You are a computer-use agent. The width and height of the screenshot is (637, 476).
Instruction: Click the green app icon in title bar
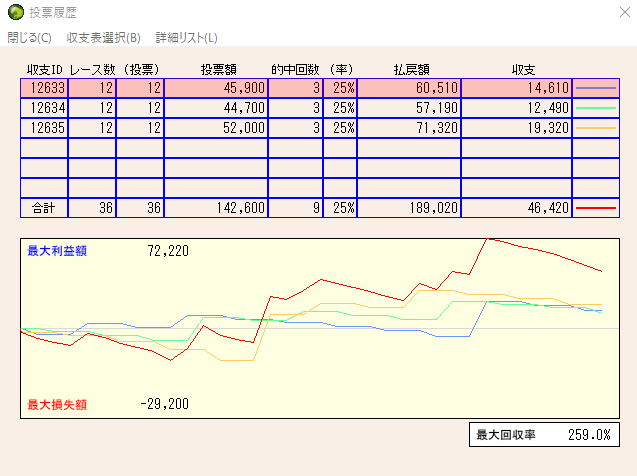(16, 12)
